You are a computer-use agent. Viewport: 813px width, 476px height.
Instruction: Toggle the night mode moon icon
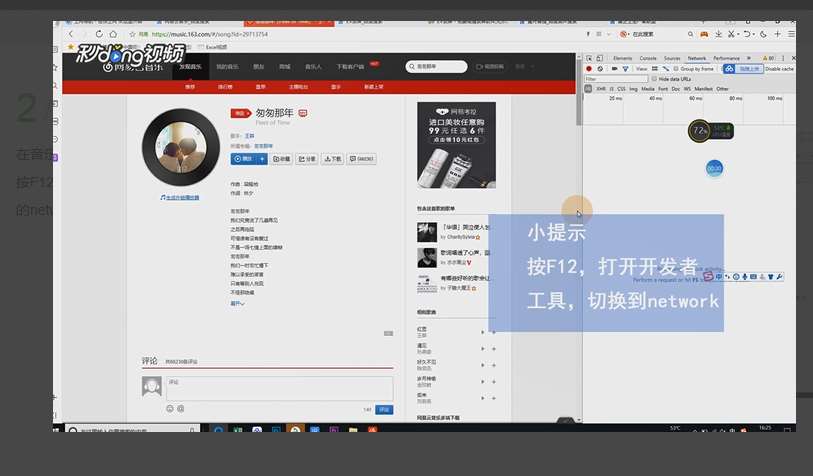(x=763, y=34)
